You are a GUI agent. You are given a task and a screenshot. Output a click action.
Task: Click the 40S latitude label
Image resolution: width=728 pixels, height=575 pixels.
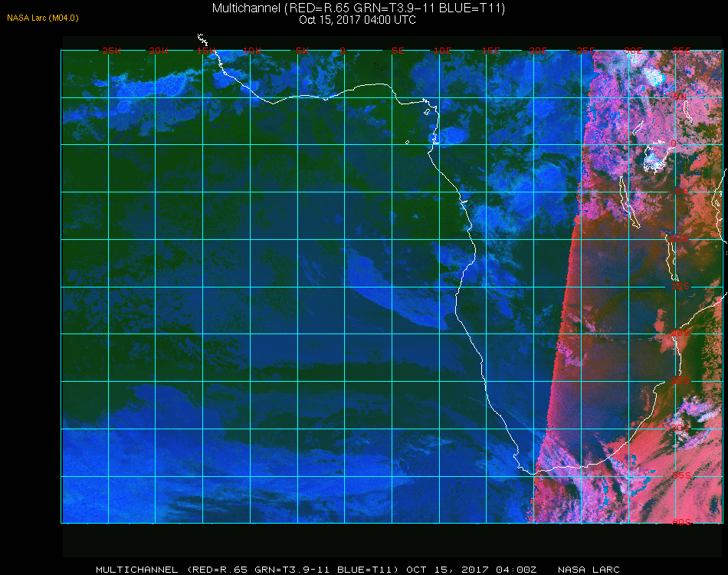click(681, 523)
